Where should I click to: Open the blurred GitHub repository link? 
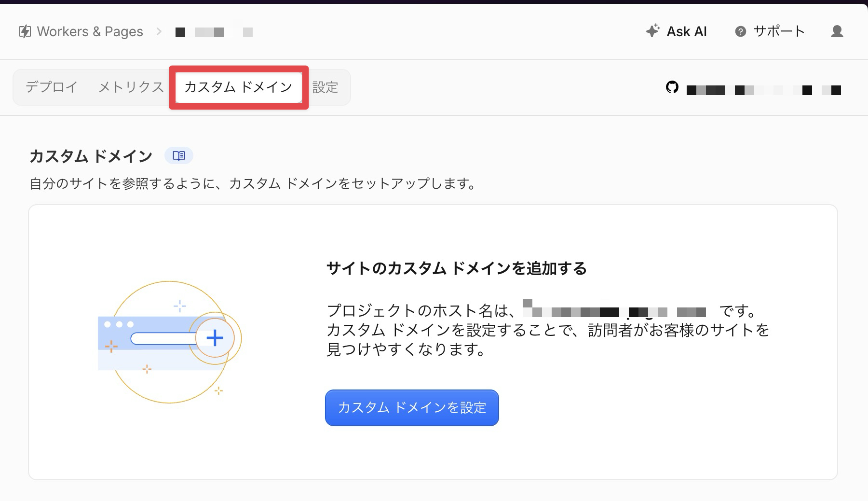tap(763, 90)
